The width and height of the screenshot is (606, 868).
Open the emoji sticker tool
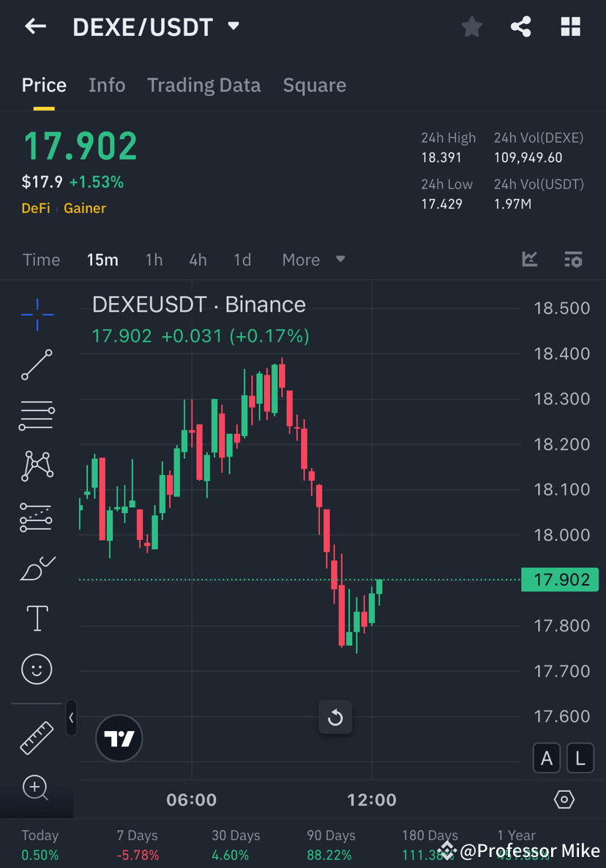click(37, 669)
